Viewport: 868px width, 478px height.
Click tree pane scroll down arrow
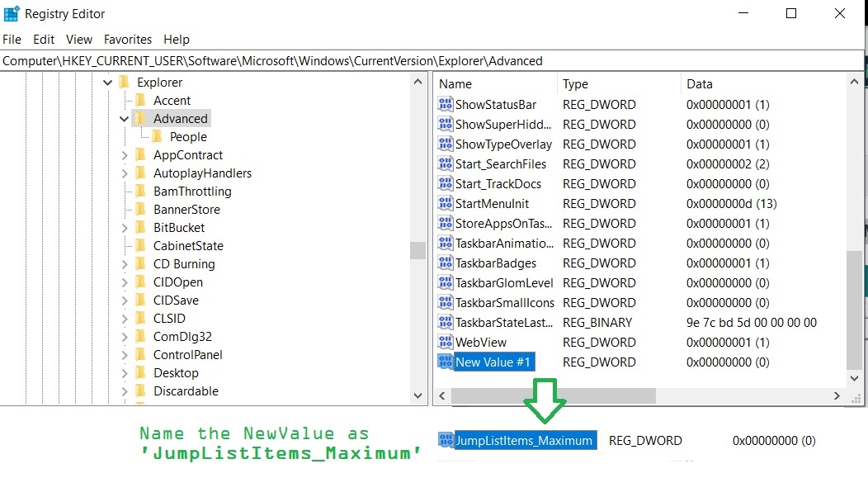click(x=418, y=395)
